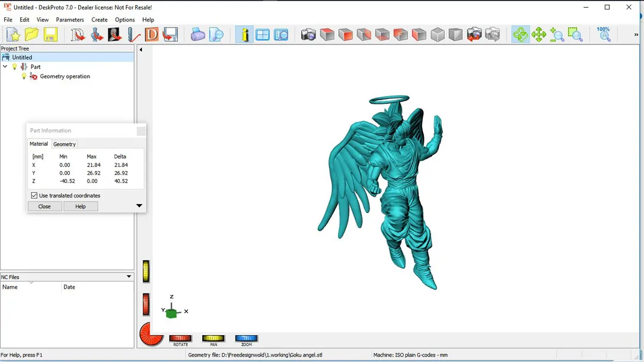This screenshot has height=362, width=644.
Task: Sort NC files by the Date column
Action: 98,287
